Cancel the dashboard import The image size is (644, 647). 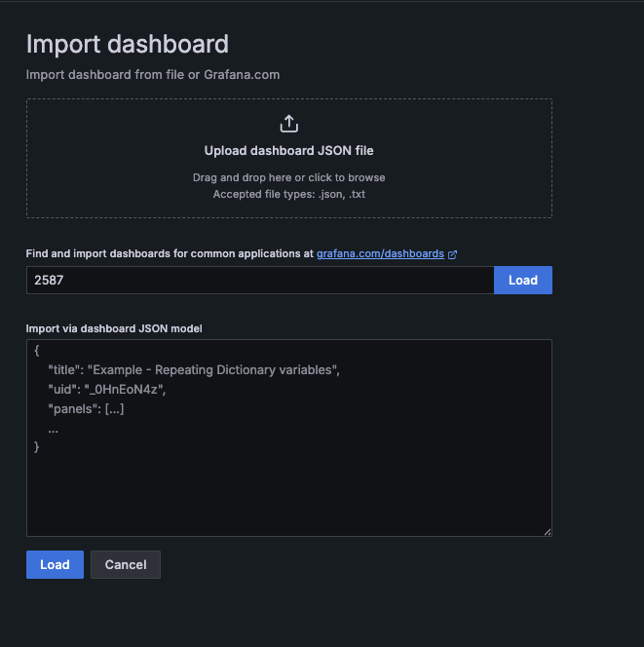[125, 565]
